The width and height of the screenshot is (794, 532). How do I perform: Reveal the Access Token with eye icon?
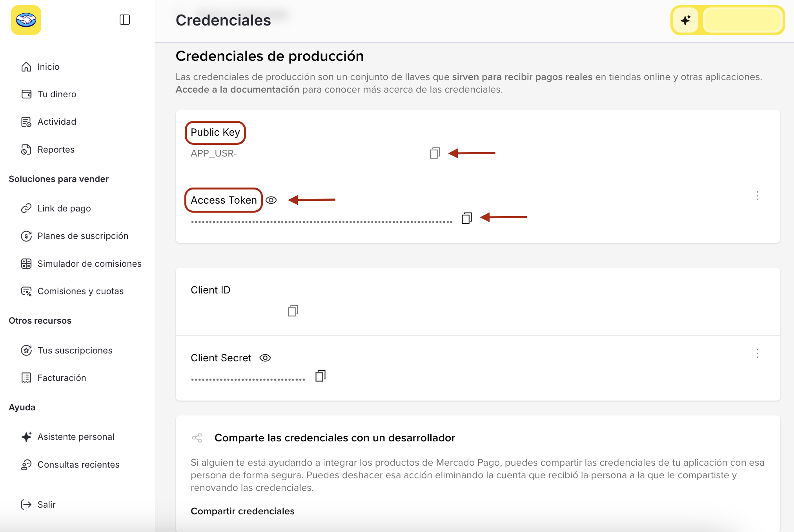click(x=271, y=200)
